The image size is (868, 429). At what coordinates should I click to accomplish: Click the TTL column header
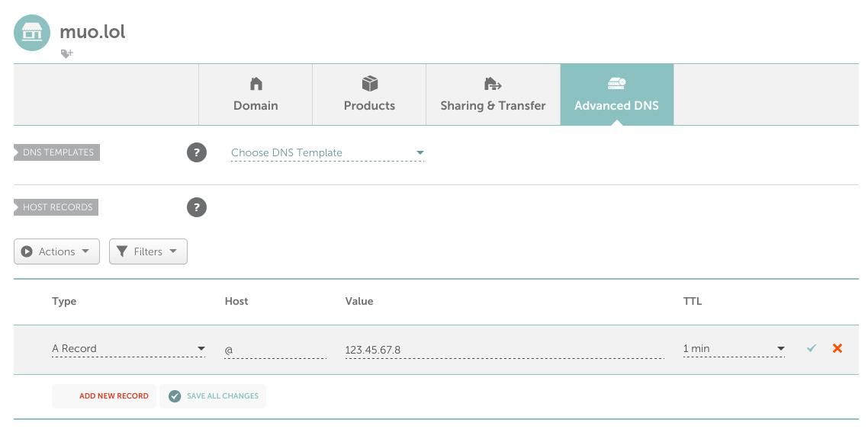(693, 301)
